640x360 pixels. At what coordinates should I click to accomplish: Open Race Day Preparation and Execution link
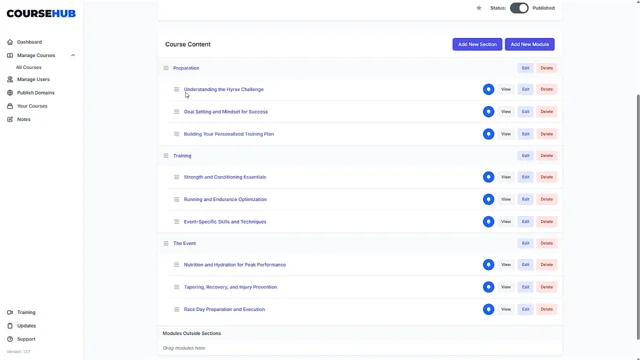(224, 309)
